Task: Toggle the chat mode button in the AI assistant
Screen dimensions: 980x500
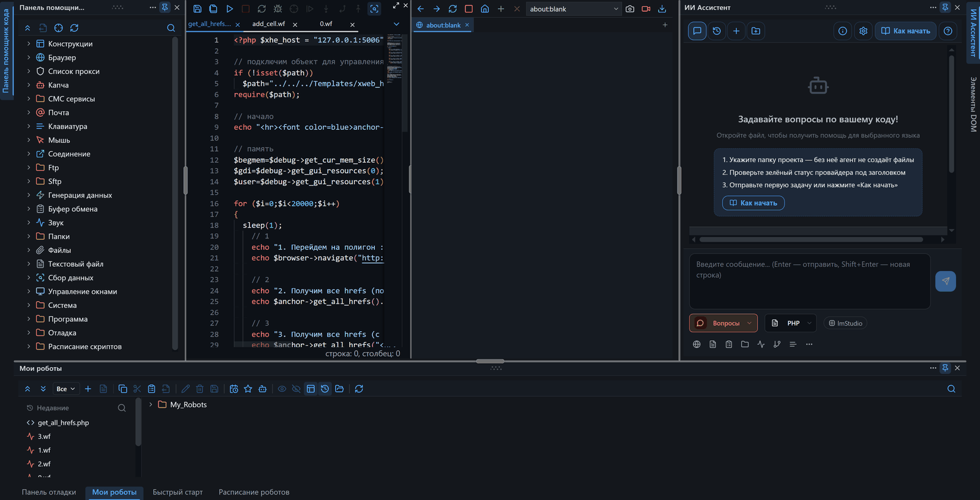Action: (x=697, y=31)
